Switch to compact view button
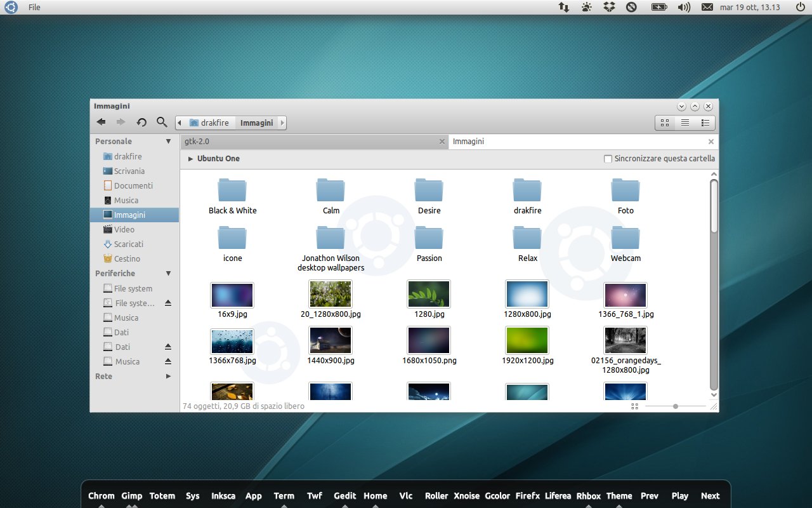Viewport: 812px width, 508px height. click(x=705, y=123)
